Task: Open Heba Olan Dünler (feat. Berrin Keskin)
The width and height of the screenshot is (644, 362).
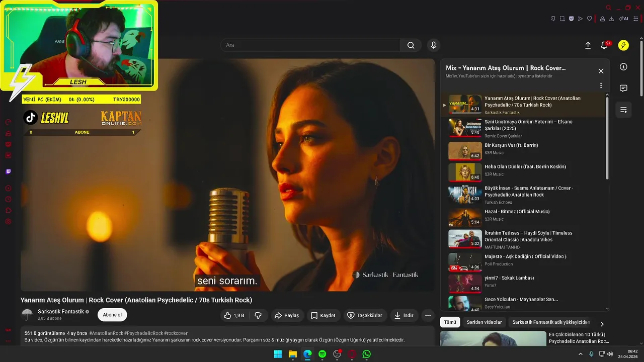Action: (524, 172)
